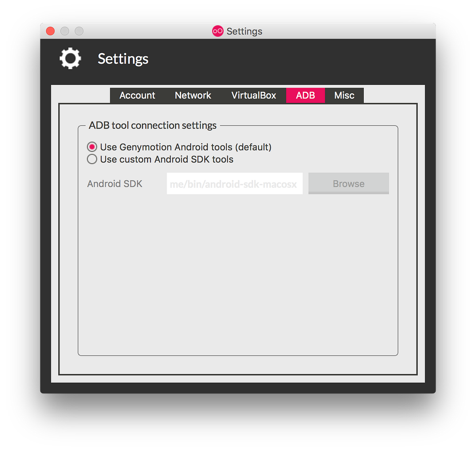Image resolution: width=476 pixels, height=451 pixels.
Task: Click inside the Android SDK path field
Action: [x=234, y=183]
